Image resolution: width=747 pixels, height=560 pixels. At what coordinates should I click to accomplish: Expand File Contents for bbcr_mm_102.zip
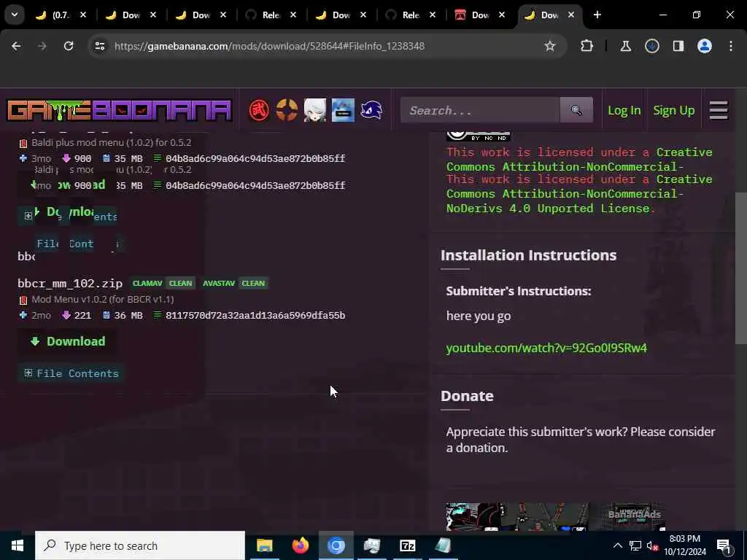(x=71, y=373)
